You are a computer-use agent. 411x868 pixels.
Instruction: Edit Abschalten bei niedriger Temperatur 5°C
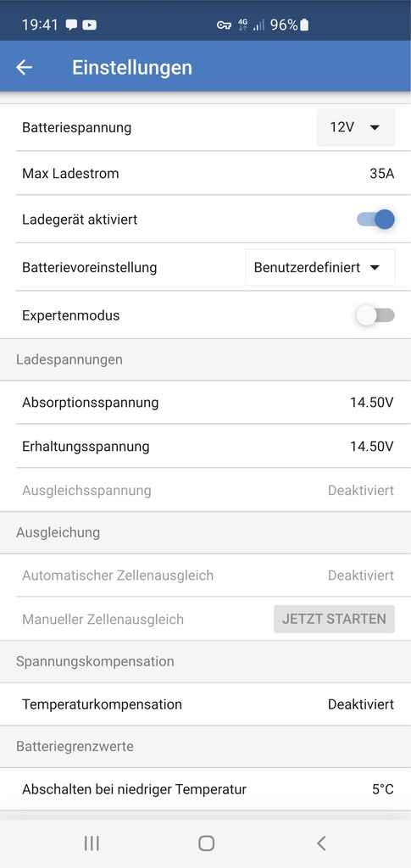coord(205,789)
